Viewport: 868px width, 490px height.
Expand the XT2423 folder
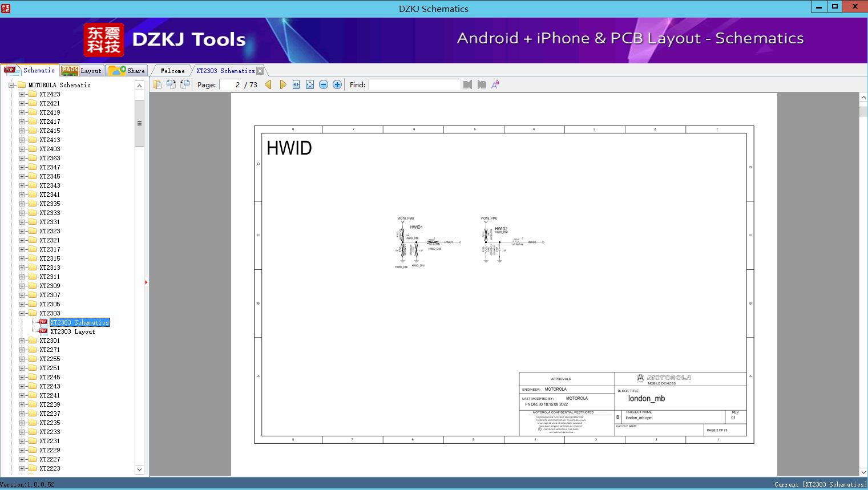[x=22, y=94]
